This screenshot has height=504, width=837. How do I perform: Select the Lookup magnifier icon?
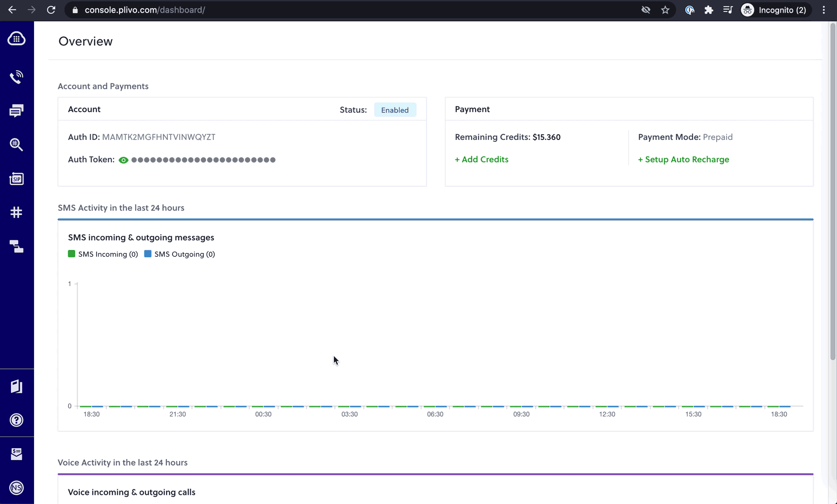click(x=16, y=144)
